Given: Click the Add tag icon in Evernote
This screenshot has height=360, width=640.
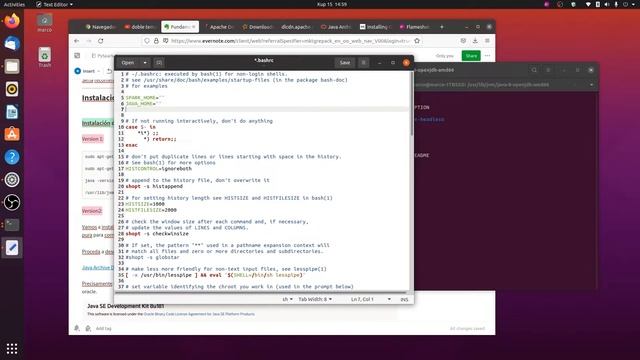Looking at the screenshot, I should pyautogui.click(x=88, y=328).
